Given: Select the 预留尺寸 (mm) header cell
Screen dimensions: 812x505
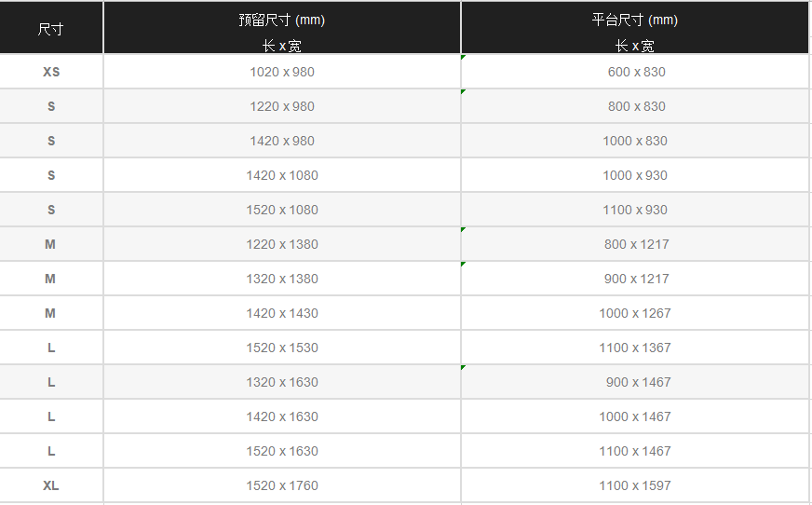Looking at the screenshot, I should point(281,29).
